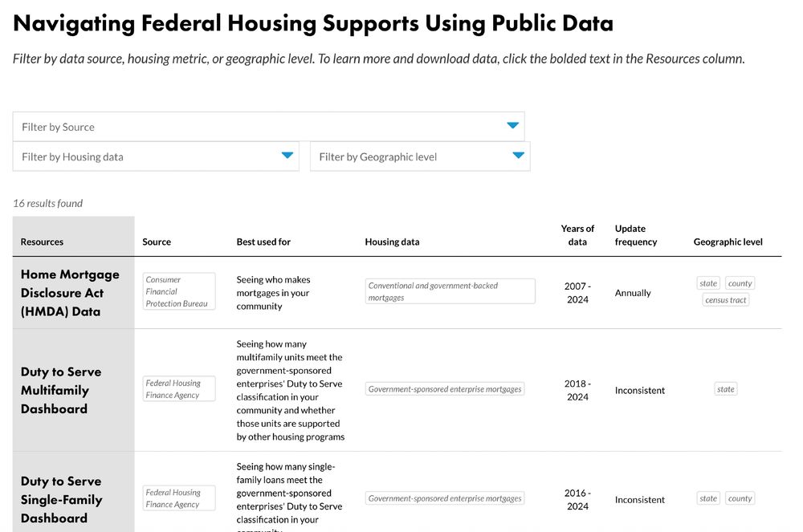This screenshot has width=803, height=532.
Task: Click the Consumer Financial Protection Bureau source tag
Action: click(178, 290)
